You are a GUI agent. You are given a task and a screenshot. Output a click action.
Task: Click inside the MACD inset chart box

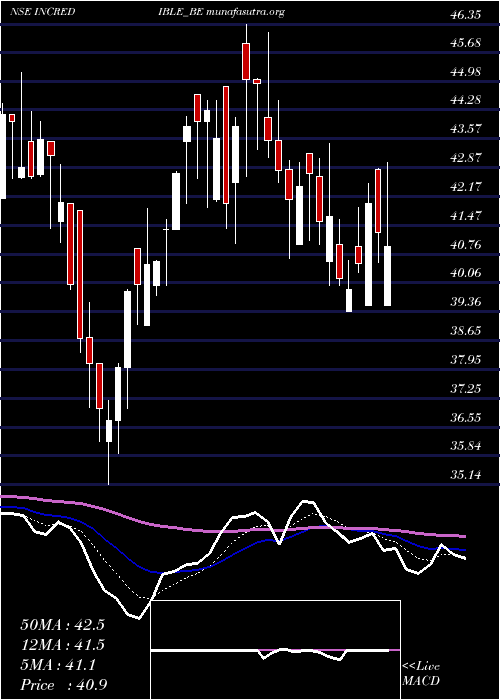click(x=275, y=650)
